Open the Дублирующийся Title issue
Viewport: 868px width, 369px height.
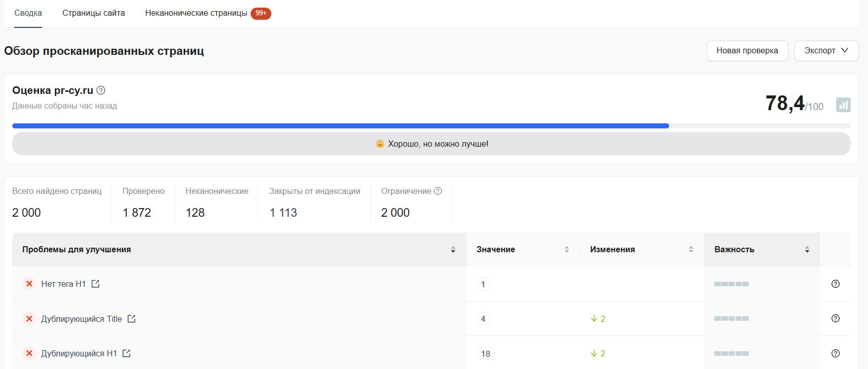tap(81, 319)
